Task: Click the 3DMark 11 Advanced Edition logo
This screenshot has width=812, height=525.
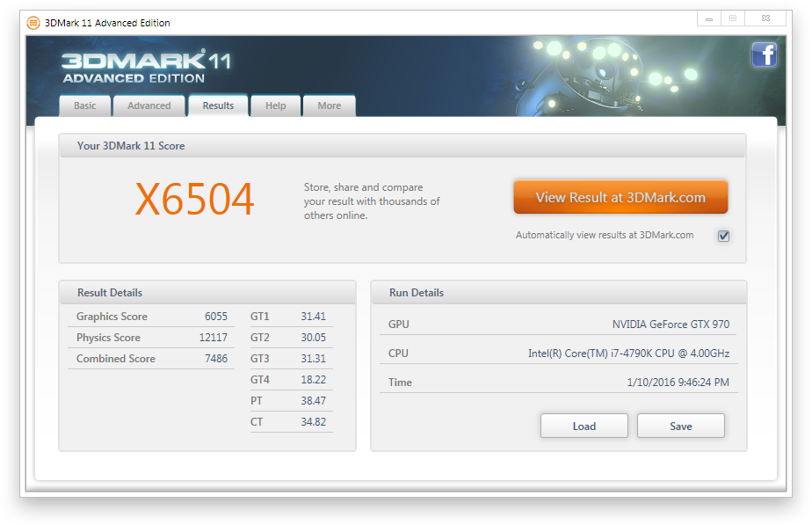Action: tap(147, 66)
